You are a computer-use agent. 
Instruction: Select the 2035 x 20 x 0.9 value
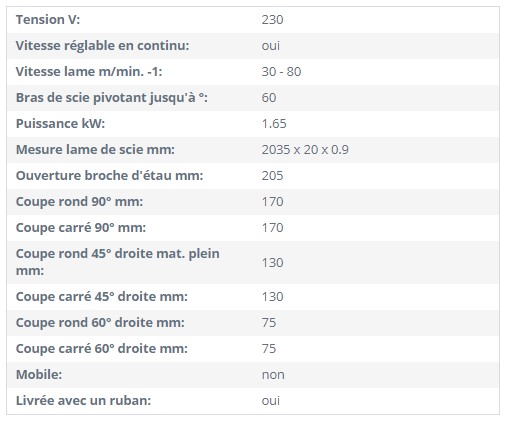(305, 150)
